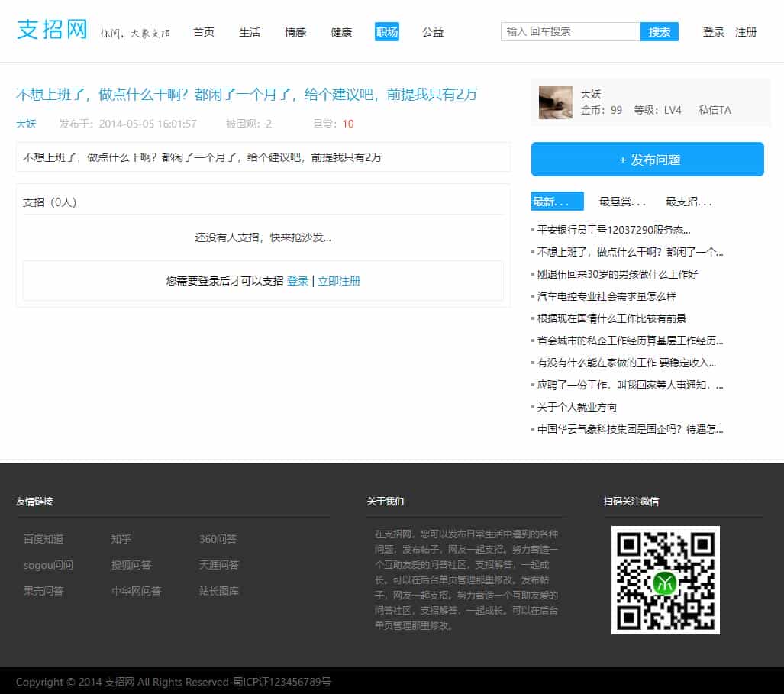Click inside the search input box
Image resolution: width=784 pixels, height=694 pixels.
pyautogui.click(x=569, y=31)
